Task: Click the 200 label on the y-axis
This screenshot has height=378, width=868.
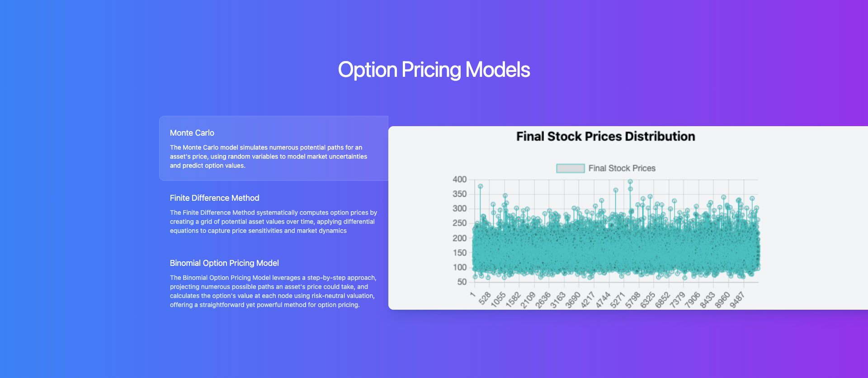Action: [x=459, y=238]
